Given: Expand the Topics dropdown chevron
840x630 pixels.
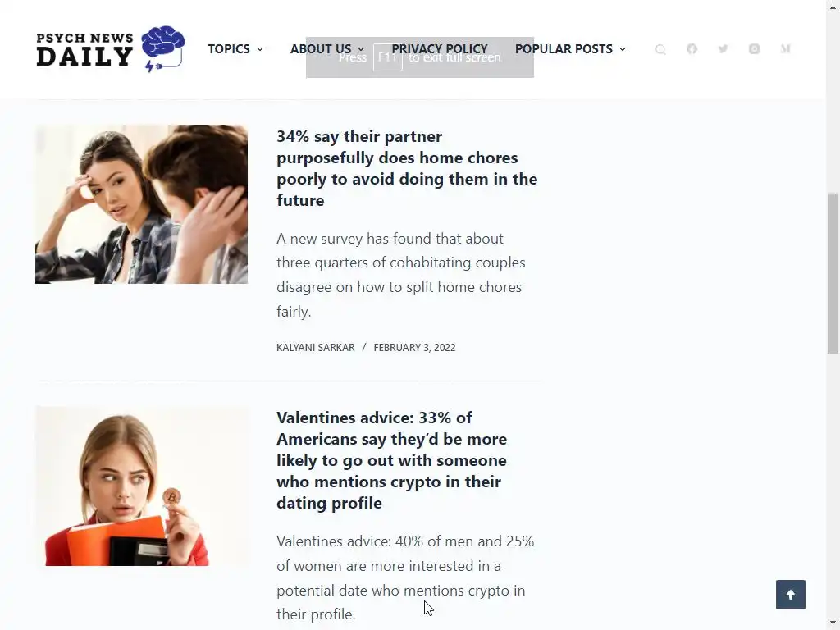Looking at the screenshot, I should point(260,48).
